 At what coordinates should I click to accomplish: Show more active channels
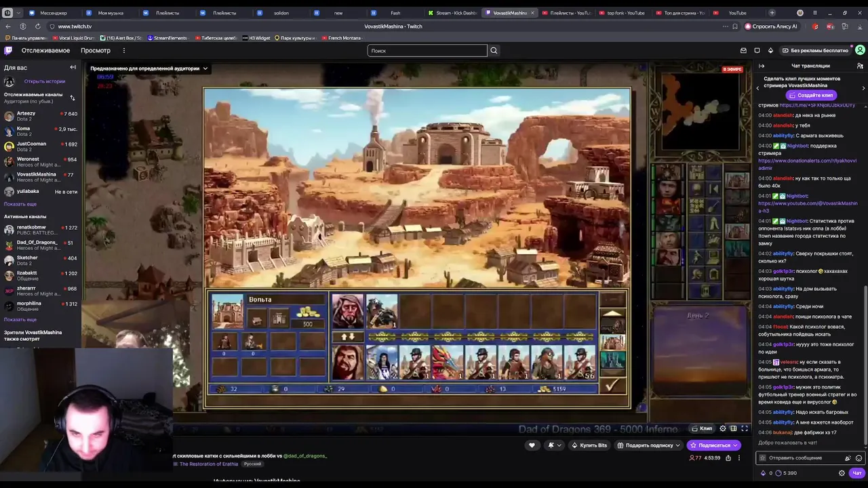[x=20, y=319]
